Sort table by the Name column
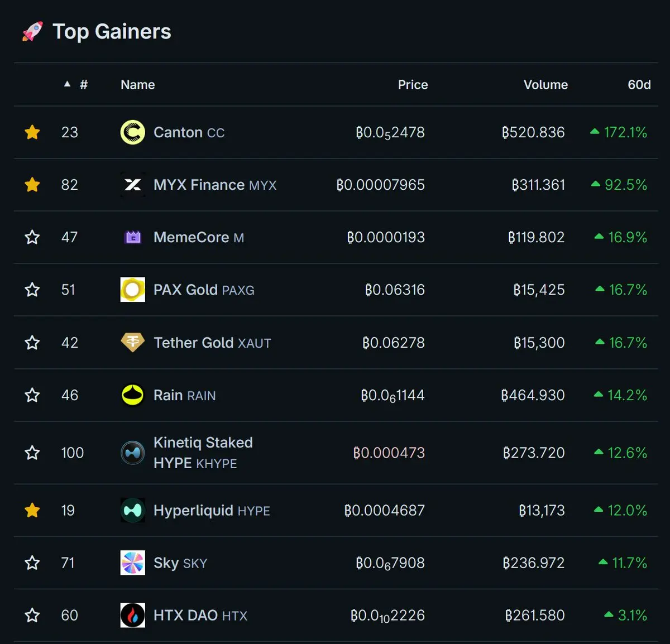670x644 pixels. [x=138, y=84]
